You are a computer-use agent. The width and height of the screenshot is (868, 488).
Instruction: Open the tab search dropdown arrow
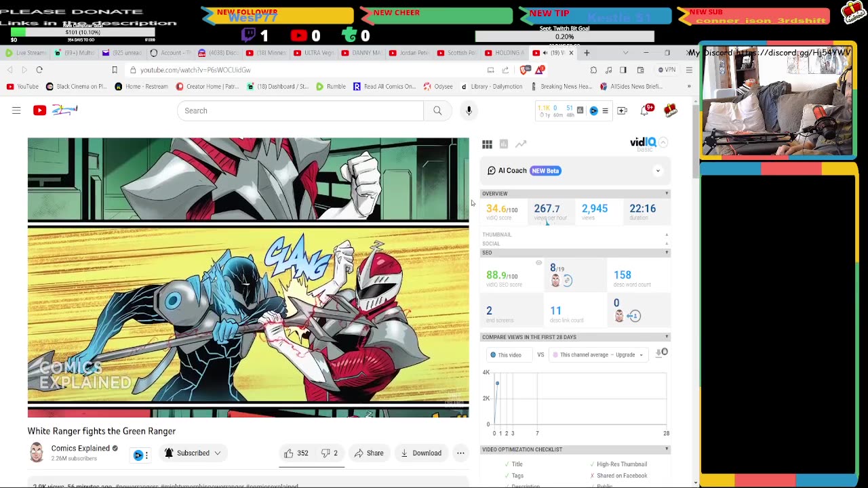625,53
